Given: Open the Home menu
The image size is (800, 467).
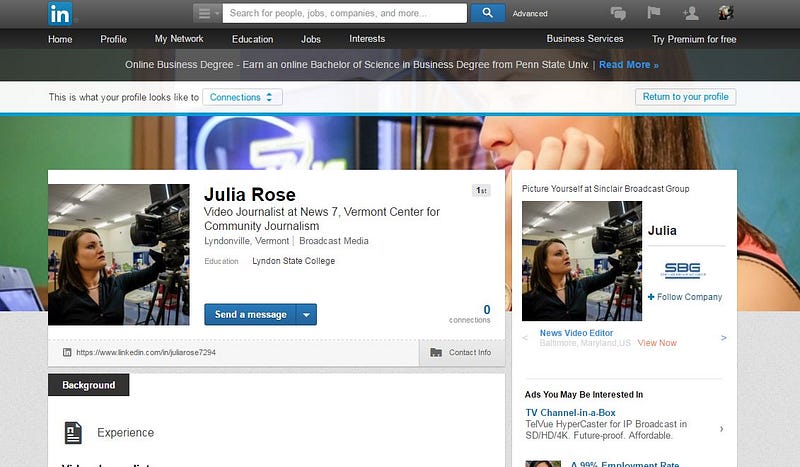Looking at the screenshot, I should 60,39.
